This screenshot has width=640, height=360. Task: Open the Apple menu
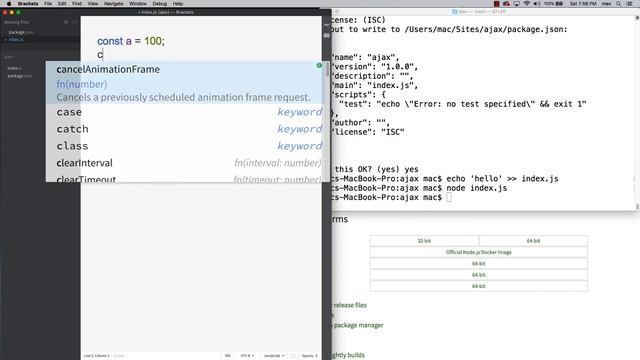point(9,4)
